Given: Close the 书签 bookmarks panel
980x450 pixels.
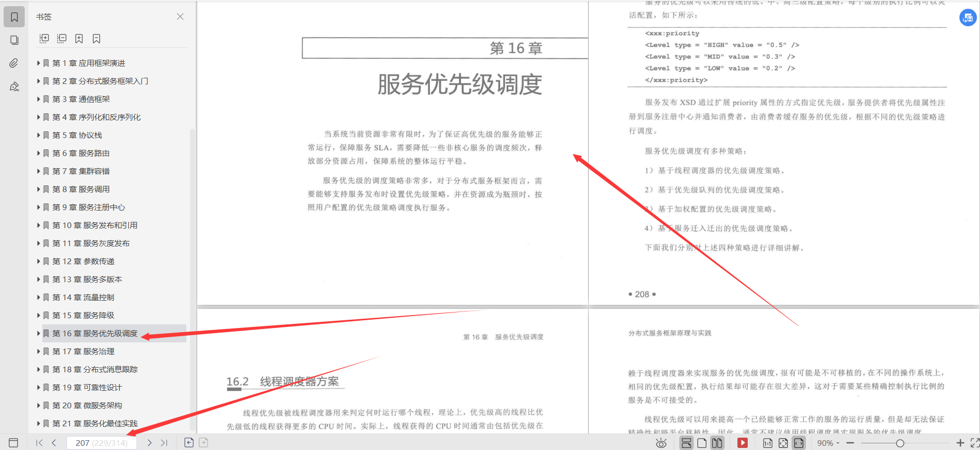Looking at the screenshot, I should pyautogui.click(x=180, y=16).
